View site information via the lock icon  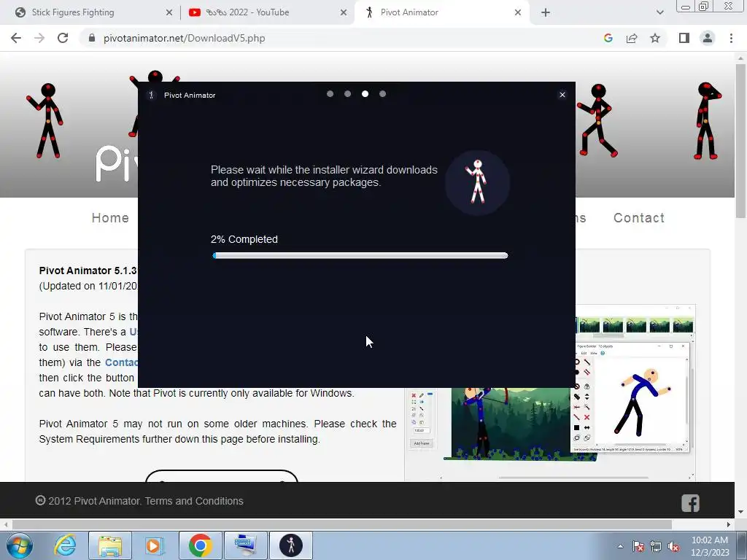[92, 38]
